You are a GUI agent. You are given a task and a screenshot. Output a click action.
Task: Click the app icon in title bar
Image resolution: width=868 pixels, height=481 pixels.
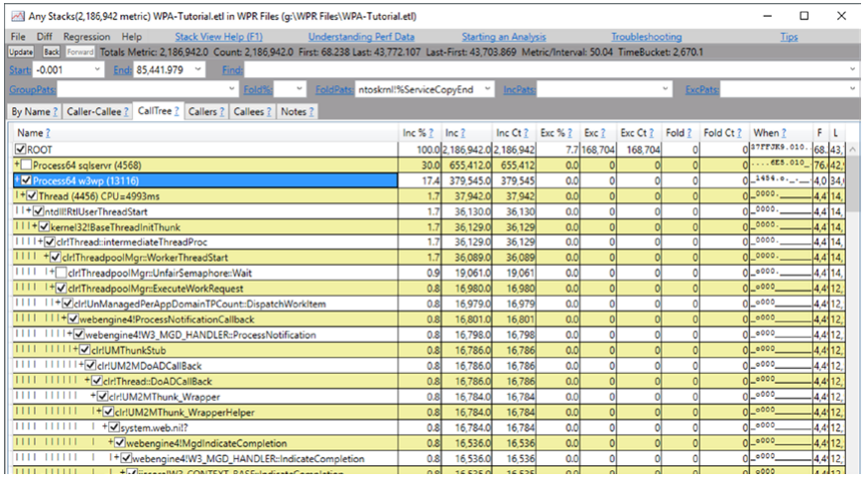18,16
